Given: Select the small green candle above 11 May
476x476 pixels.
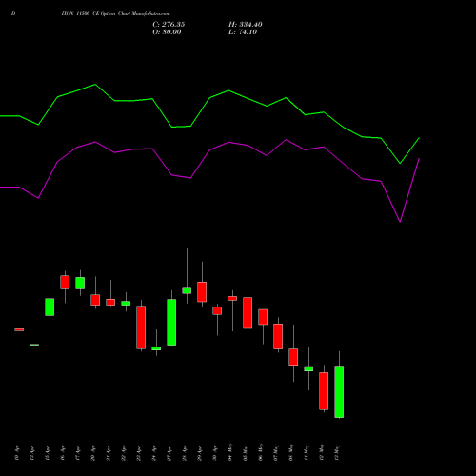Looking at the screenshot, I should click(x=308, y=368).
